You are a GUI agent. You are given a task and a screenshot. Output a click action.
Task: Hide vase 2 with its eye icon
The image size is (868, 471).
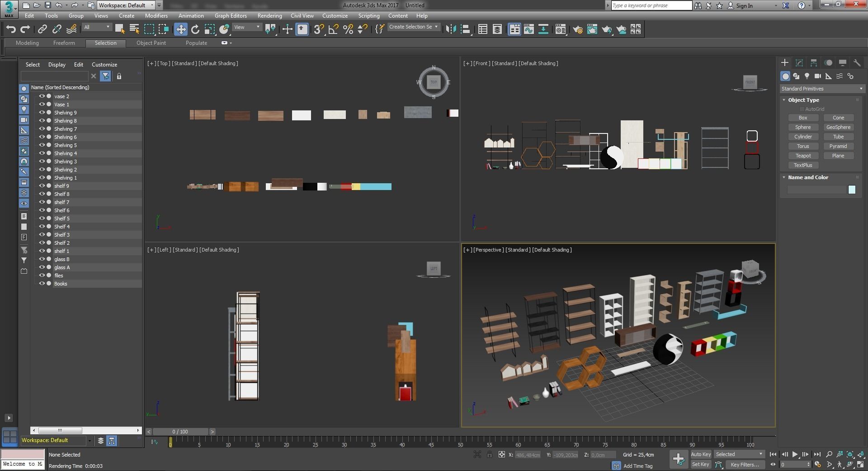tap(42, 96)
